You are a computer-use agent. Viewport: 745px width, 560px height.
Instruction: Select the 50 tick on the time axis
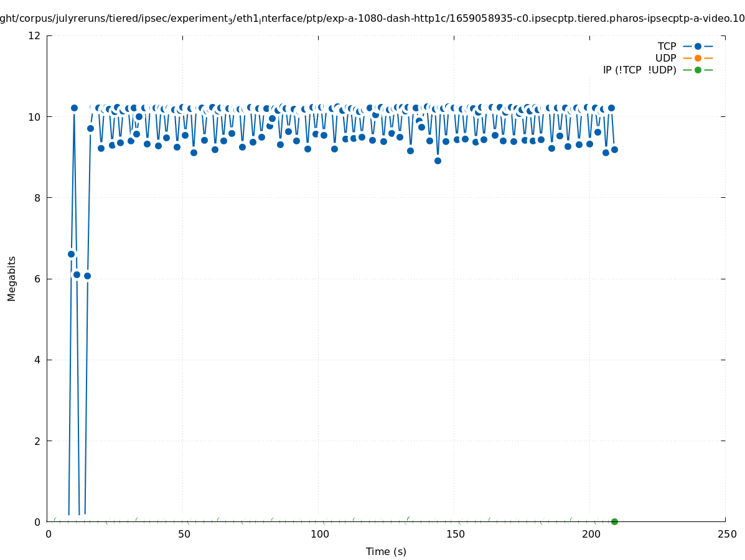coord(184,534)
